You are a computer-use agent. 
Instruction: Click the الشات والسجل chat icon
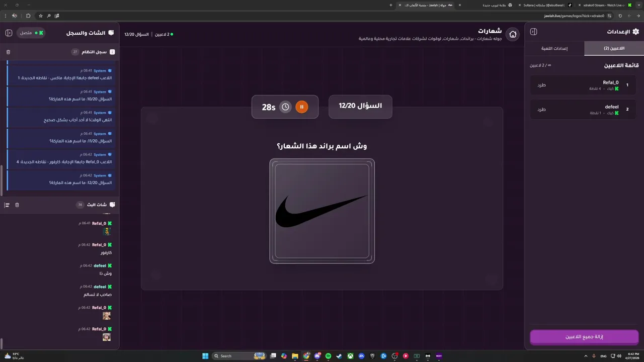[111, 33]
